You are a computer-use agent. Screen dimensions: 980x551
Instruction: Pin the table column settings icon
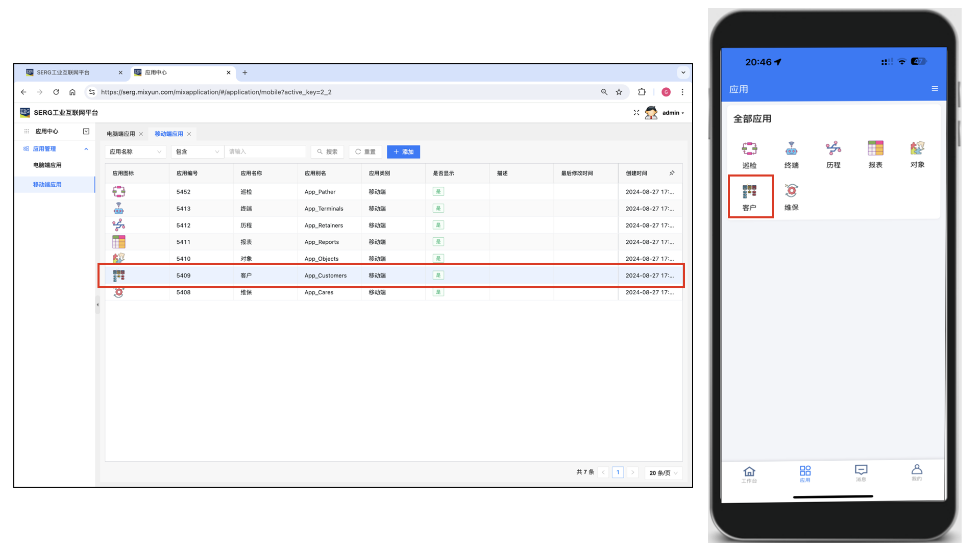click(672, 173)
